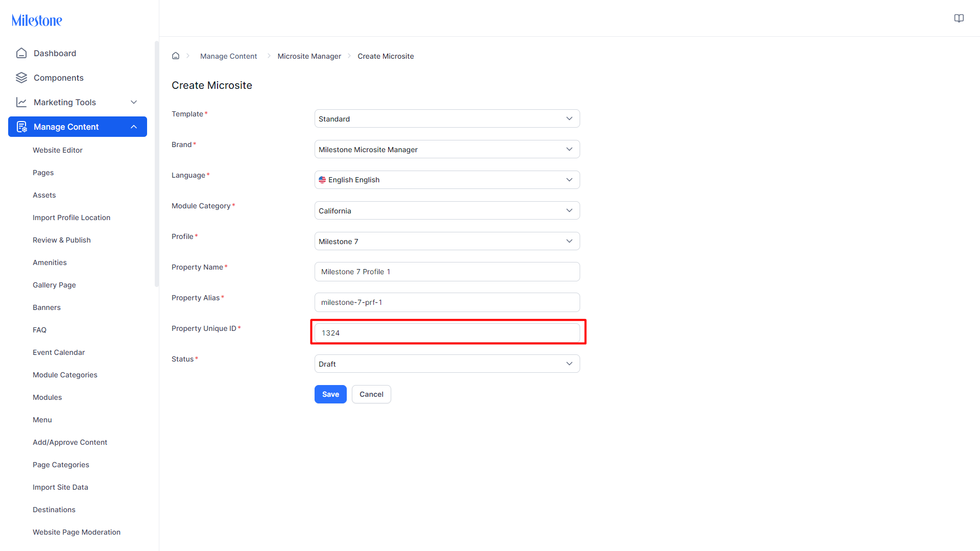Open the FAQ menu item
980x551 pixels.
[x=39, y=330]
